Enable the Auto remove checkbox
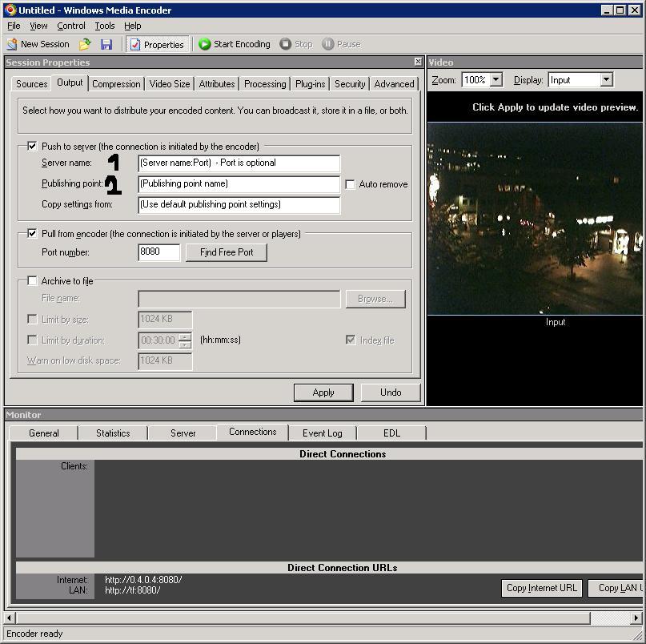 click(350, 184)
